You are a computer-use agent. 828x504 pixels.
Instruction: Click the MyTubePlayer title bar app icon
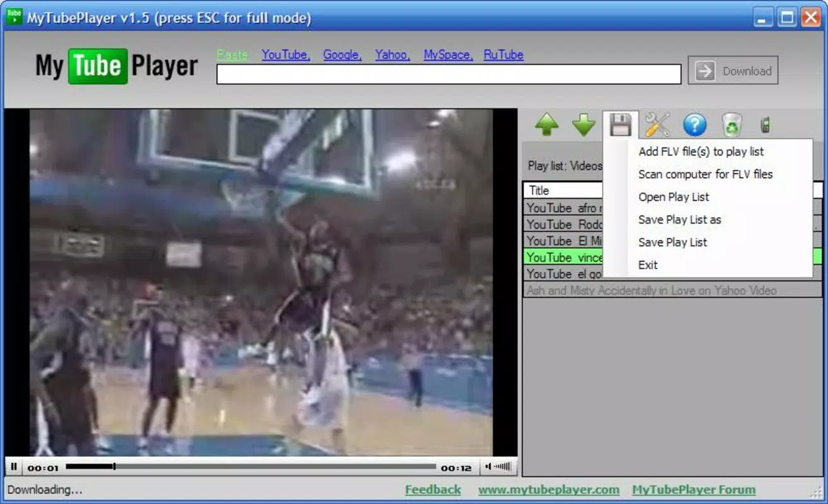tap(13, 16)
